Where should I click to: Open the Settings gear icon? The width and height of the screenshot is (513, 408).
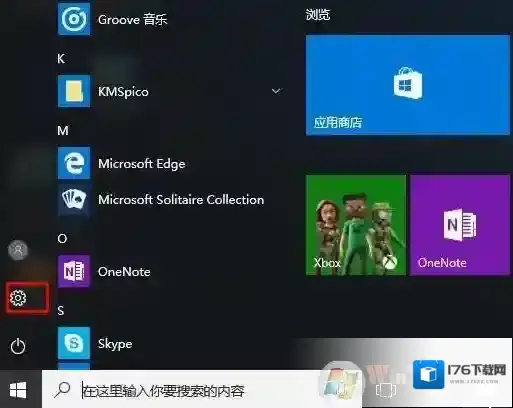18,298
